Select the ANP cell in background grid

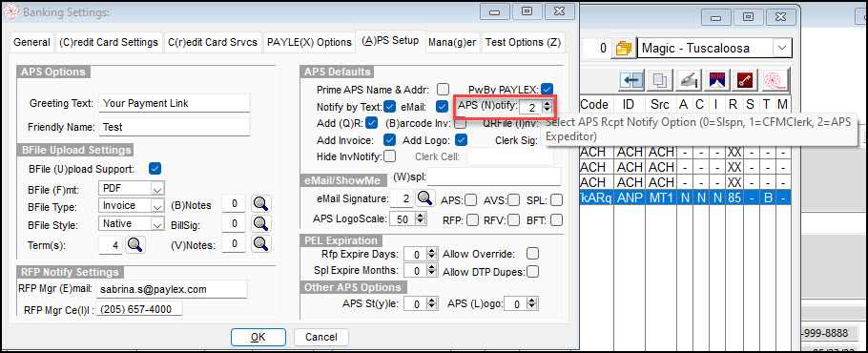pyautogui.click(x=630, y=197)
